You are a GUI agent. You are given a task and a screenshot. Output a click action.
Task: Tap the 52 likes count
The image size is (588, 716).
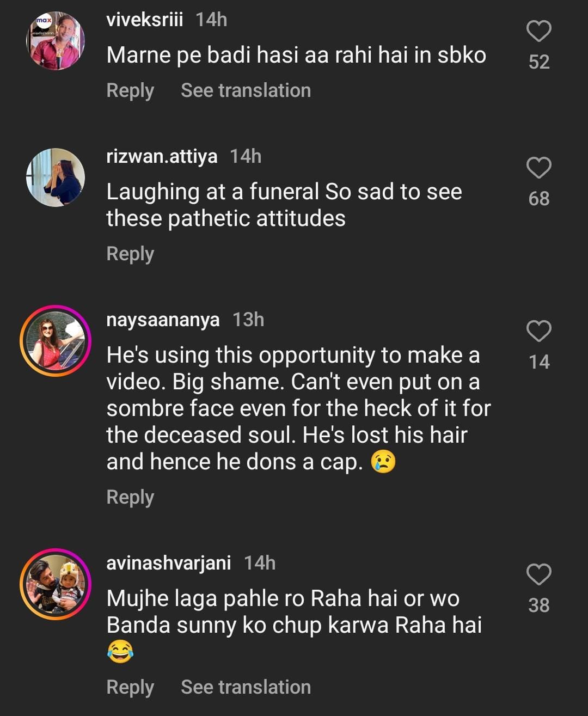538,62
